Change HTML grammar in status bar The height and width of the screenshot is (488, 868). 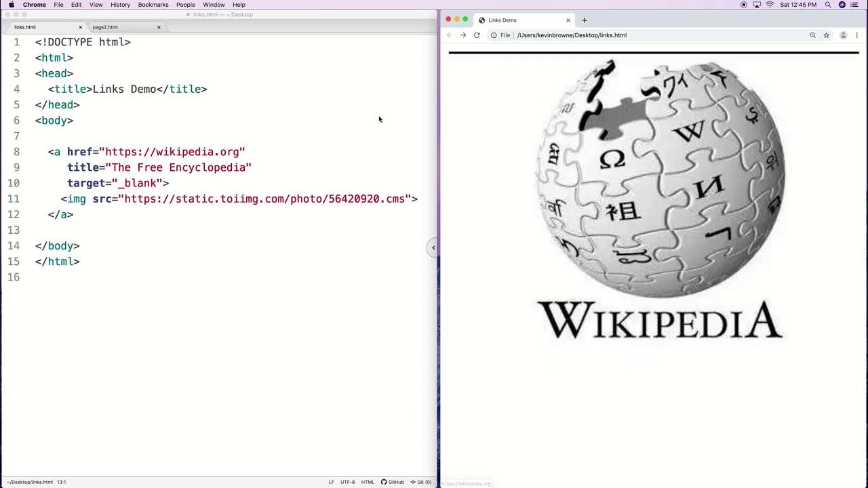368,482
